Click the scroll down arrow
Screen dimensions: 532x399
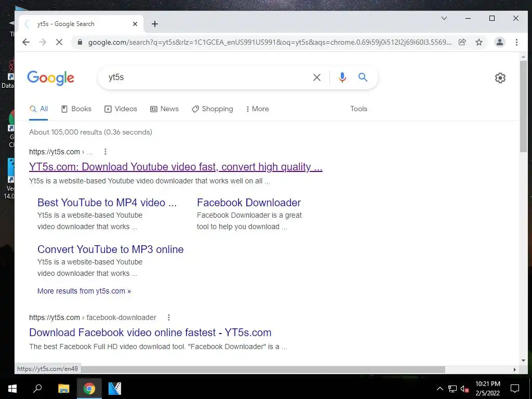coord(523,361)
